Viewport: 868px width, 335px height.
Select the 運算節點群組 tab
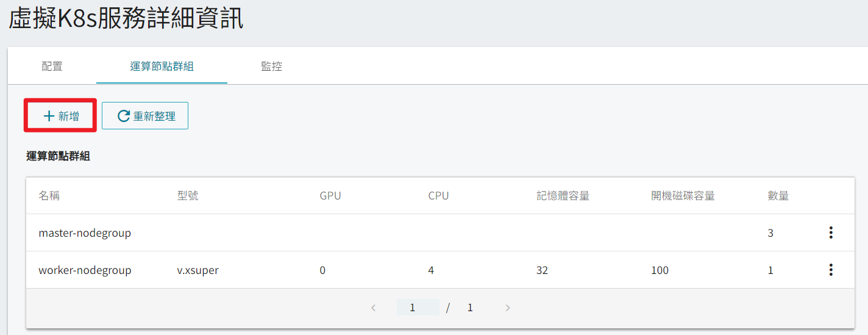click(x=162, y=66)
